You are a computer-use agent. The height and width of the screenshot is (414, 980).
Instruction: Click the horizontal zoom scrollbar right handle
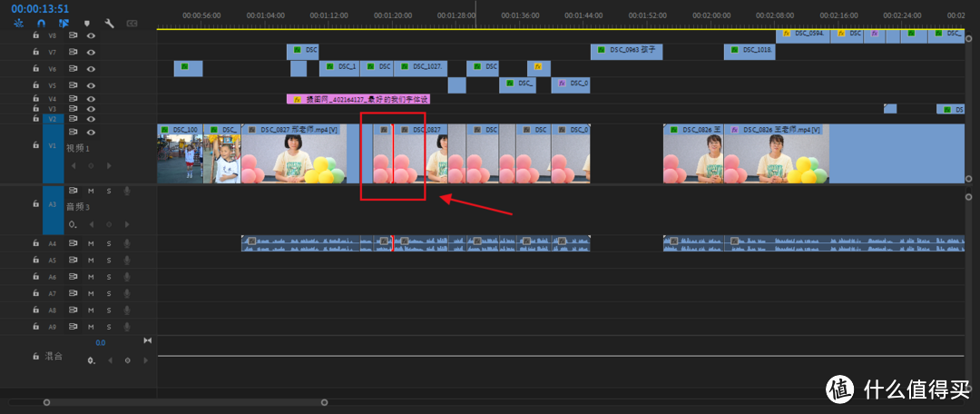pos(324,402)
